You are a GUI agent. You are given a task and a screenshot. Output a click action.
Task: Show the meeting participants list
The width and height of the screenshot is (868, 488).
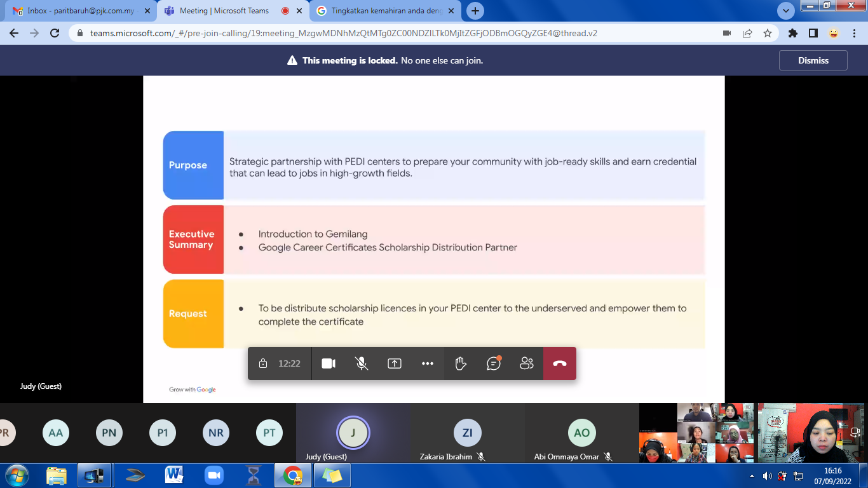pos(527,363)
